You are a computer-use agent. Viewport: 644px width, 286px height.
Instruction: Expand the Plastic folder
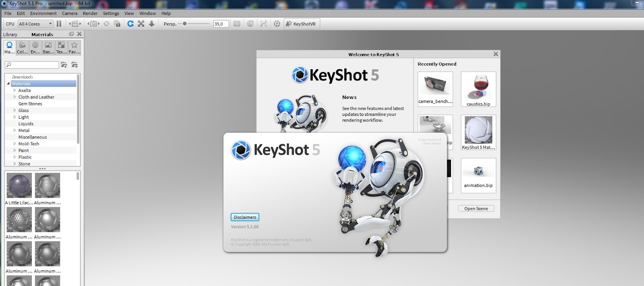[x=15, y=157]
